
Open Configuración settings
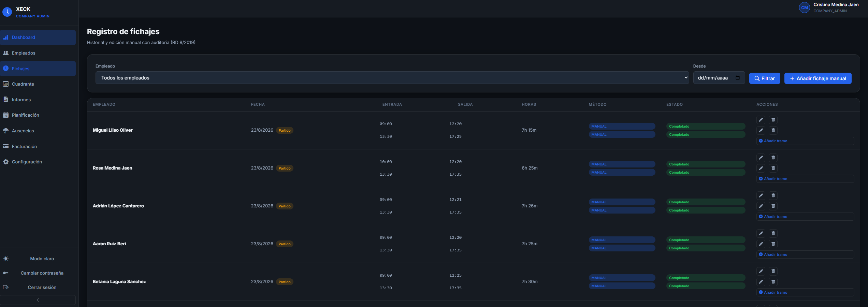38,162
